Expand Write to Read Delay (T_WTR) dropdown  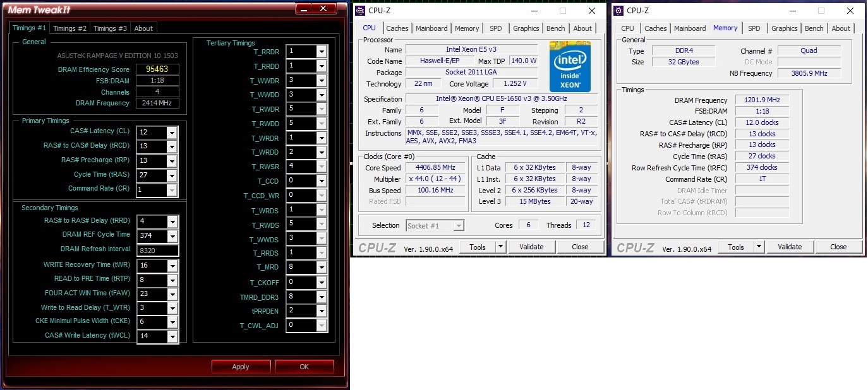coord(172,309)
